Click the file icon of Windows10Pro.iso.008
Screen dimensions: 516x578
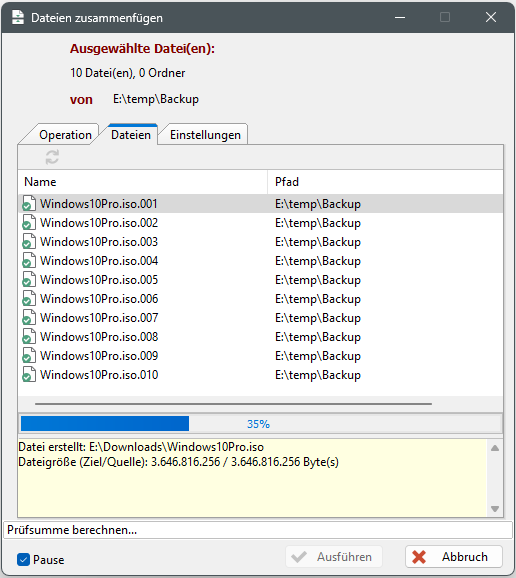click(x=29, y=337)
